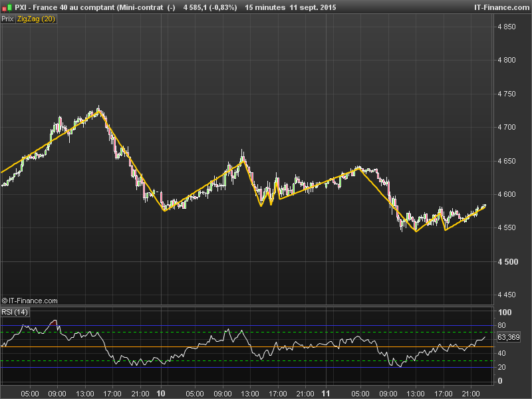Open the RSI (14) indicator label
This screenshot has width=532, height=399.
[x=15, y=311]
